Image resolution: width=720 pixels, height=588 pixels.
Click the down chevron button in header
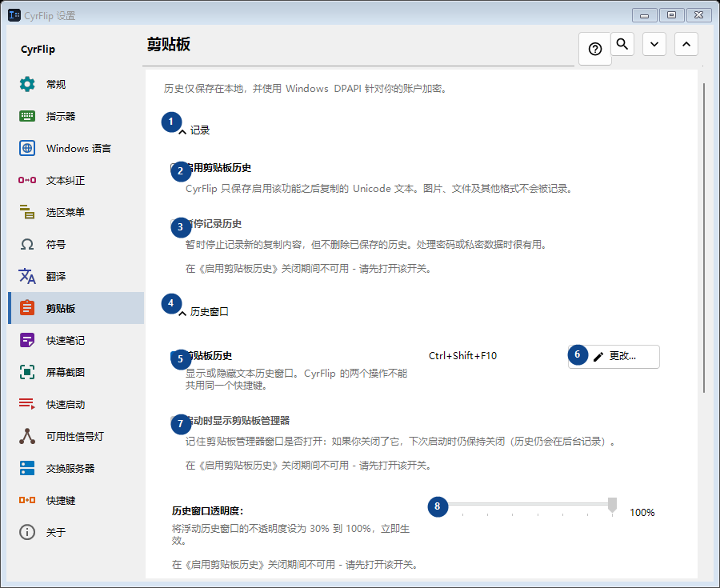tap(654, 44)
